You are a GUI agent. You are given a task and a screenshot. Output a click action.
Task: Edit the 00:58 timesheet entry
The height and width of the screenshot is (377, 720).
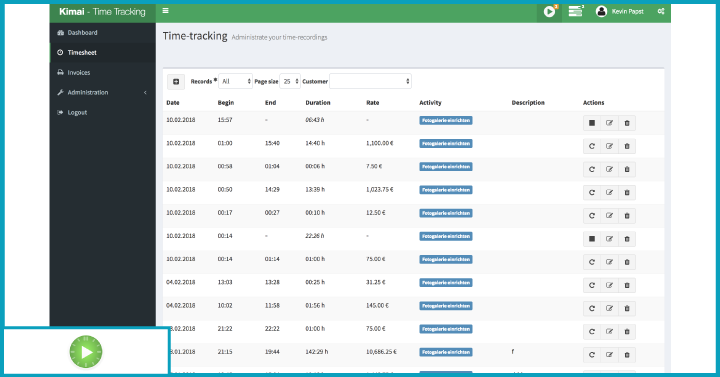pyautogui.click(x=609, y=169)
